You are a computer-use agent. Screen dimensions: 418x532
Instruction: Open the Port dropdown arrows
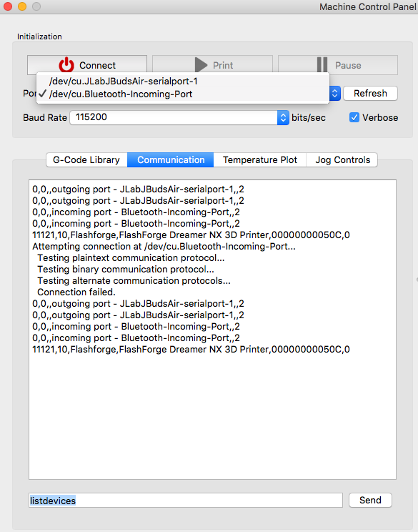(x=334, y=93)
